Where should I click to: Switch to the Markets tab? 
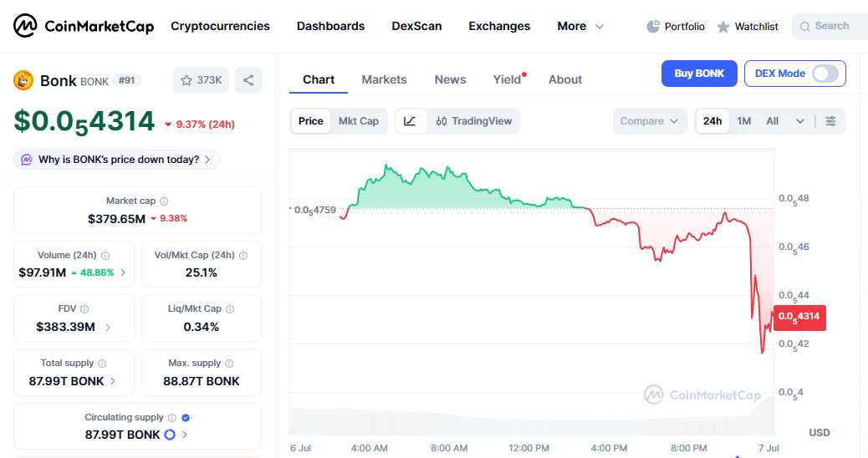point(384,79)
